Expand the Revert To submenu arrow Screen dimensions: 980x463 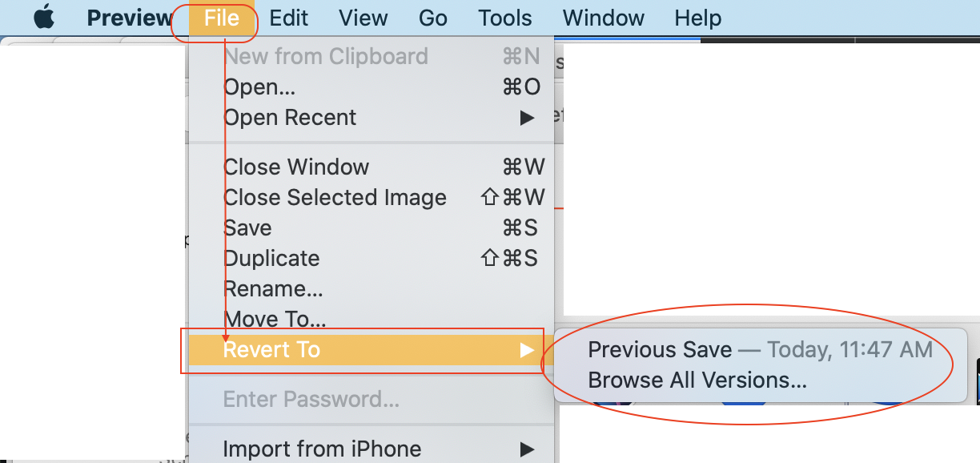(x=526, y=350)
